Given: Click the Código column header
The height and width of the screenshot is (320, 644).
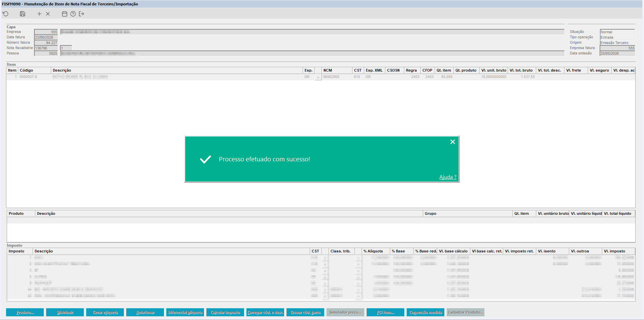Looking at the screenshot, I should (35, 70).
